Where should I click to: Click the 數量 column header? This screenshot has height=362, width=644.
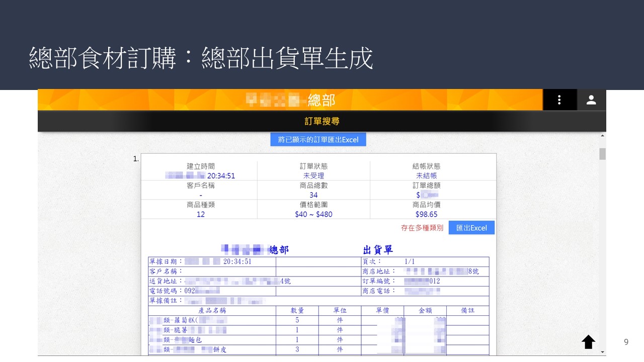[297, 311]
